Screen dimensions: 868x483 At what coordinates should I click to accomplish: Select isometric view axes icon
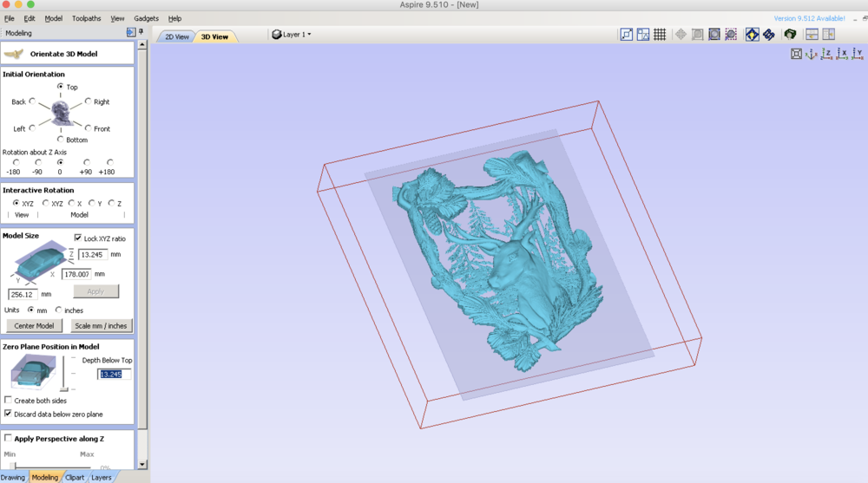(x=812, y=54)
